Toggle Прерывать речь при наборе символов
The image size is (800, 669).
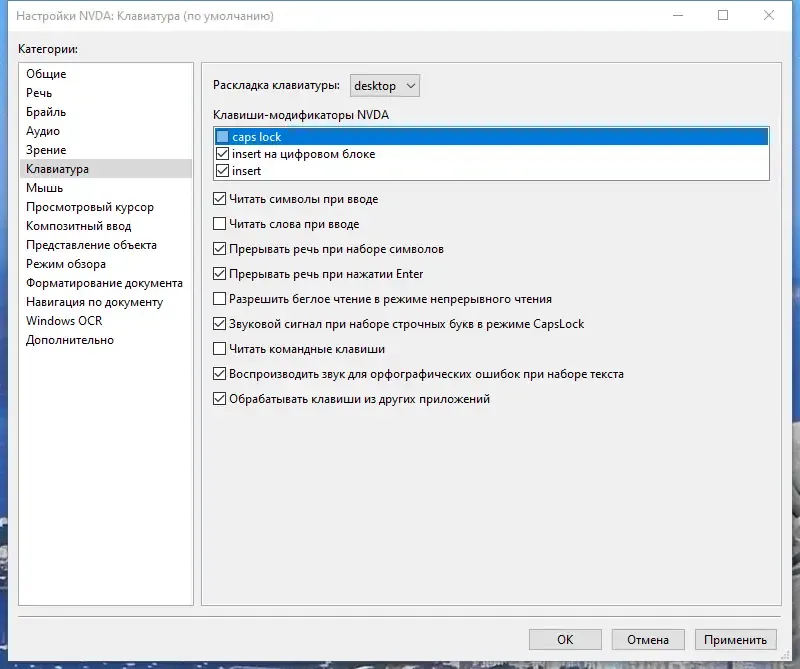tap(219, 249)
